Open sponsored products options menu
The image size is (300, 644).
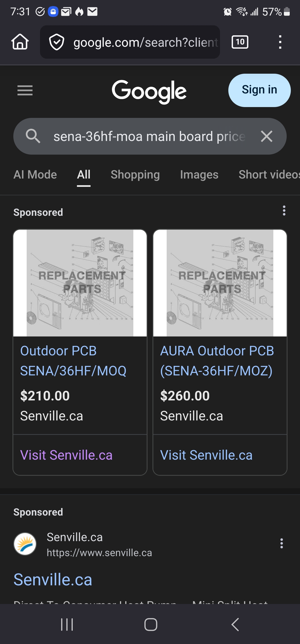point(284,211)
